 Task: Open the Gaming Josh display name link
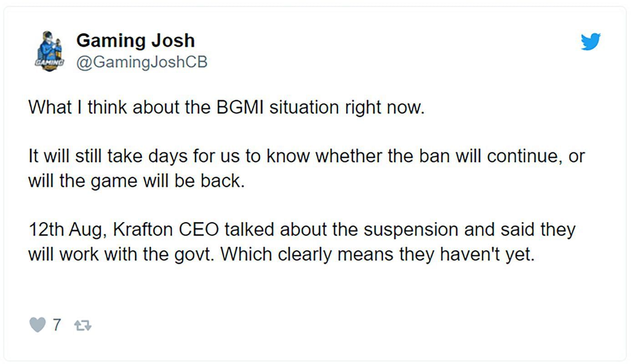pyautogui.click(x=135, y=40)
